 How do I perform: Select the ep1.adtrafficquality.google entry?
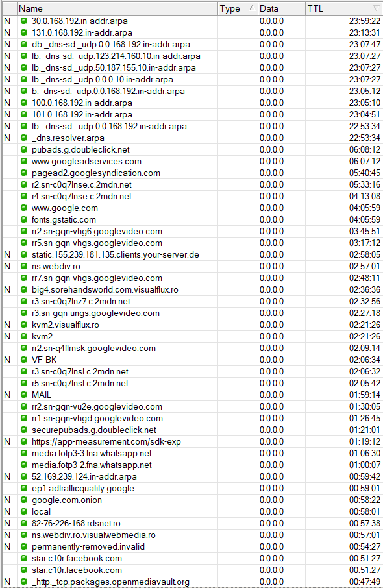pos(192,488)
